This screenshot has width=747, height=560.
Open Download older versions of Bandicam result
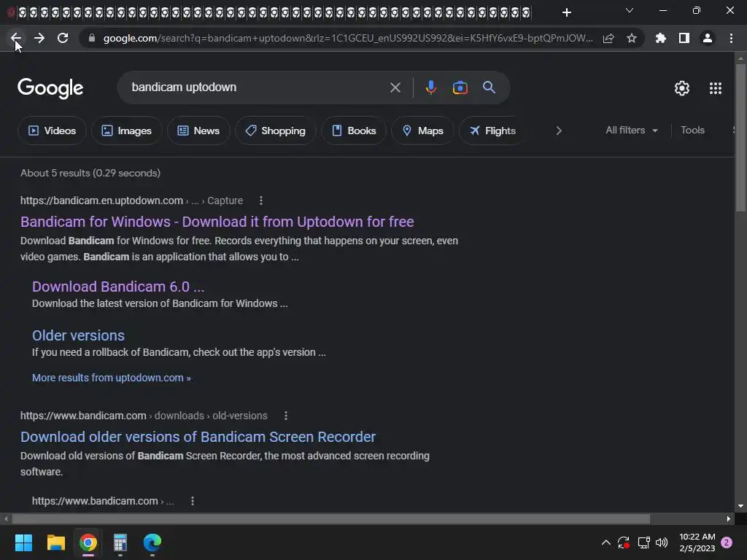pos(198,437)
